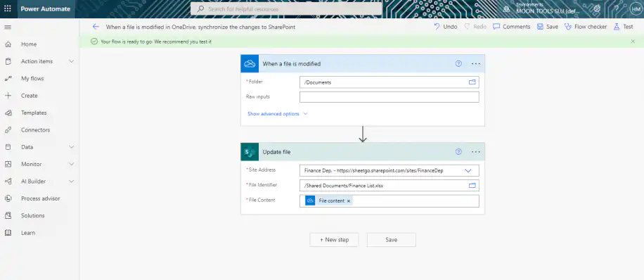
Task: Click Power Automate brand title
Action: pyautogui.click(x=46, y=8)
